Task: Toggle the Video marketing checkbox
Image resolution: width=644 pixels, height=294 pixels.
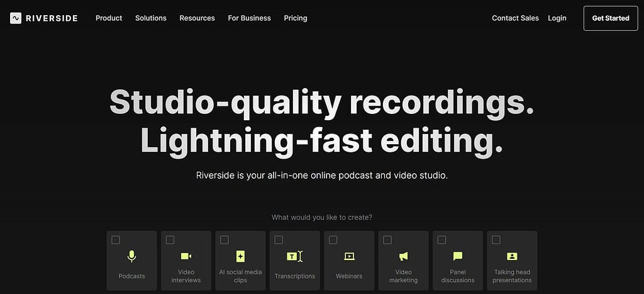Action: [387, 240]
